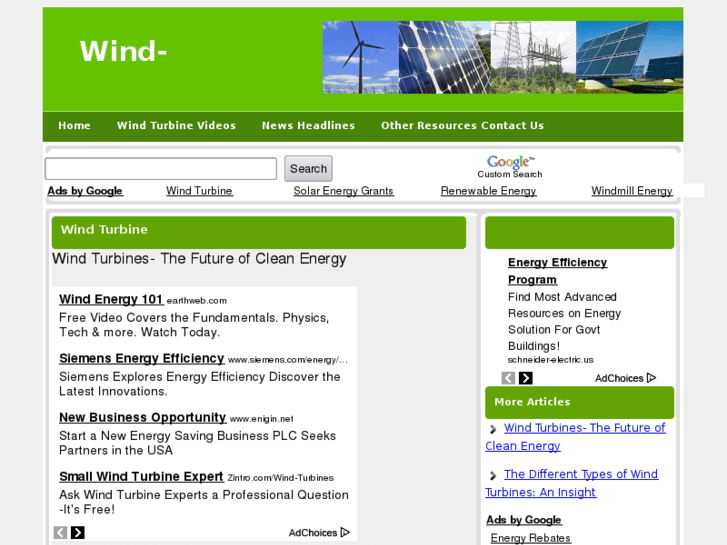Click the schneider-electric.us ad URL text
727x545 pixels.
(550, 359)
